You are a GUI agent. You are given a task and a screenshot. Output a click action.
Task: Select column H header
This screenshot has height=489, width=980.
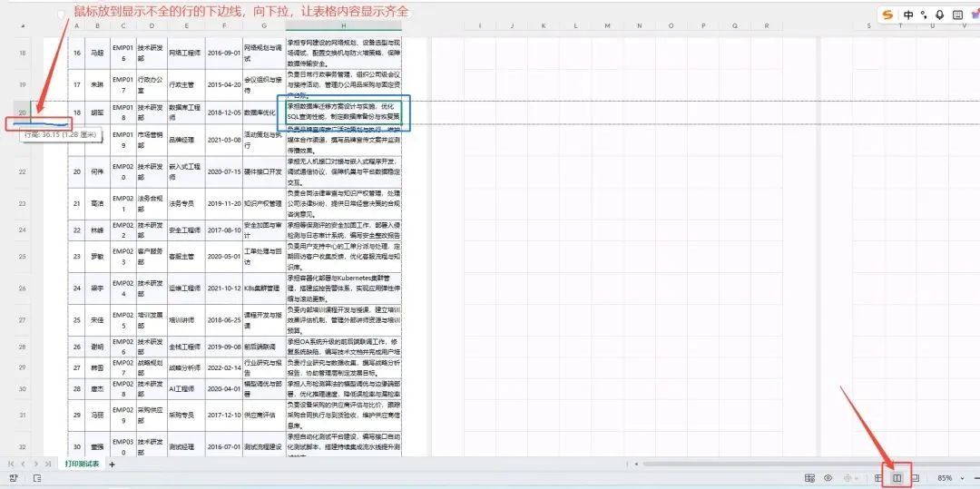(344, 25)
